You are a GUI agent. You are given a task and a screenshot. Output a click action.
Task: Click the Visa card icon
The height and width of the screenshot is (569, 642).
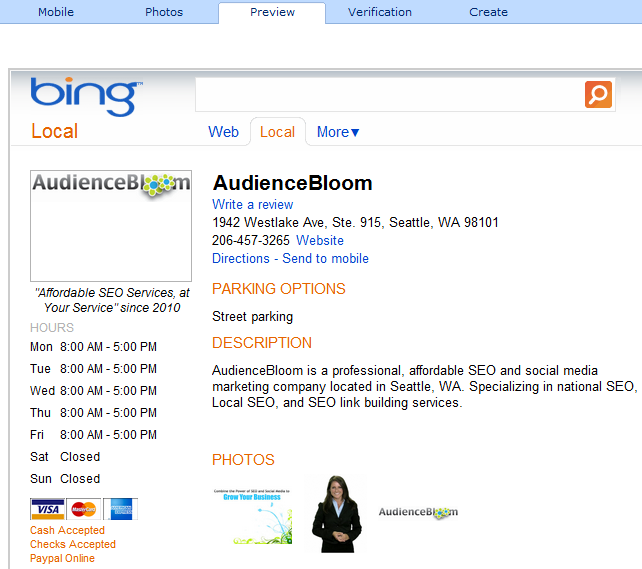coord(47,509)
